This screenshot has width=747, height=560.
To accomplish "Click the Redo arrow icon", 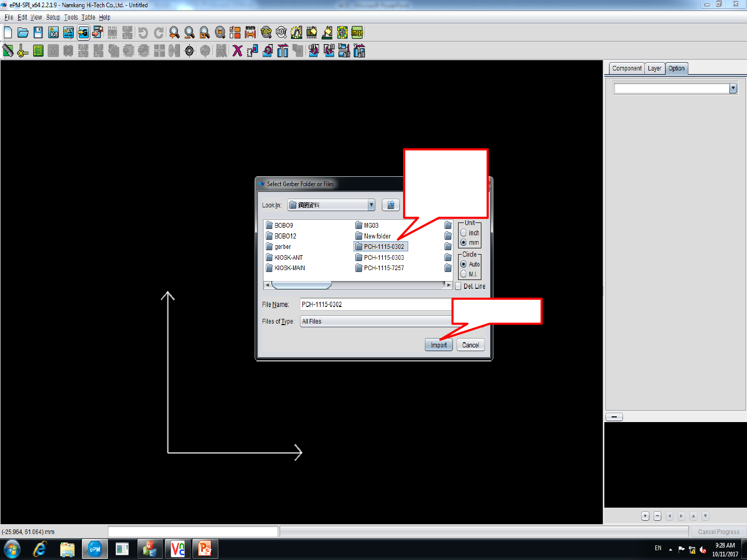I will (x=159, y=33).
